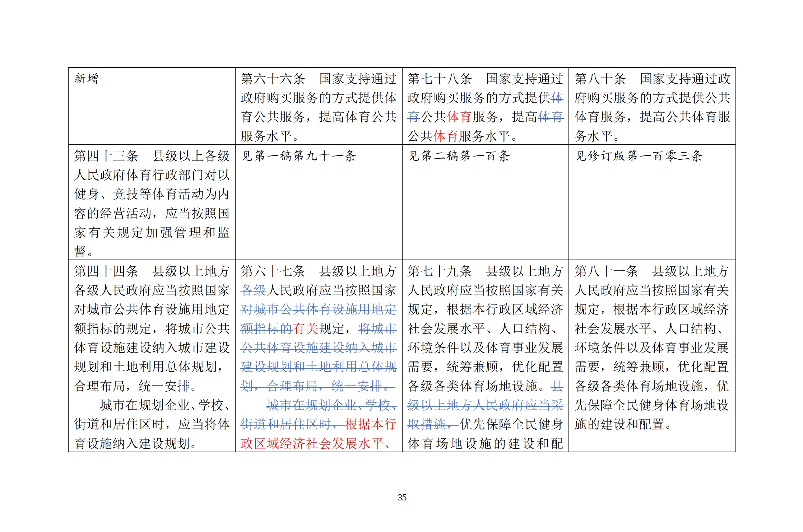Click the '第八十一条' article heading
This screenshot has width=803, height=532.
[x=606, y=271]
